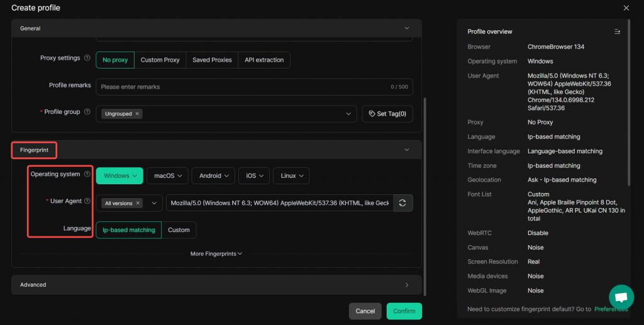The width and height of the screenshot is (644, 325).
Task: Click the help icon beside User Agent
Action: (87, 202)
